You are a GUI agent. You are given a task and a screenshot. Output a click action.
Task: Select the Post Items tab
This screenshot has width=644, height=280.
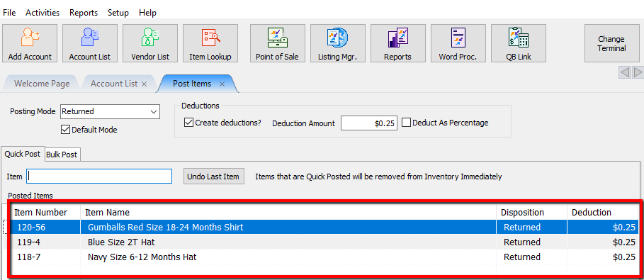click(x=192, y=84)
